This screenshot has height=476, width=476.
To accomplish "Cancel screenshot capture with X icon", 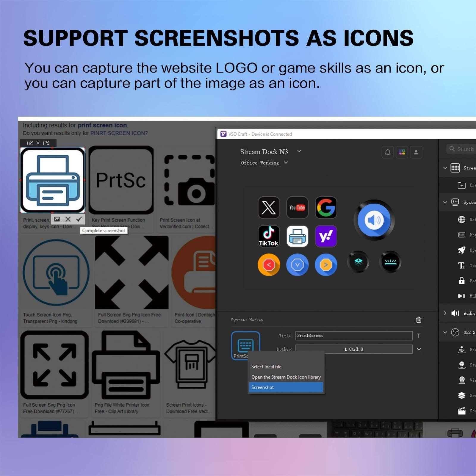I will click(x=68, y=219).
